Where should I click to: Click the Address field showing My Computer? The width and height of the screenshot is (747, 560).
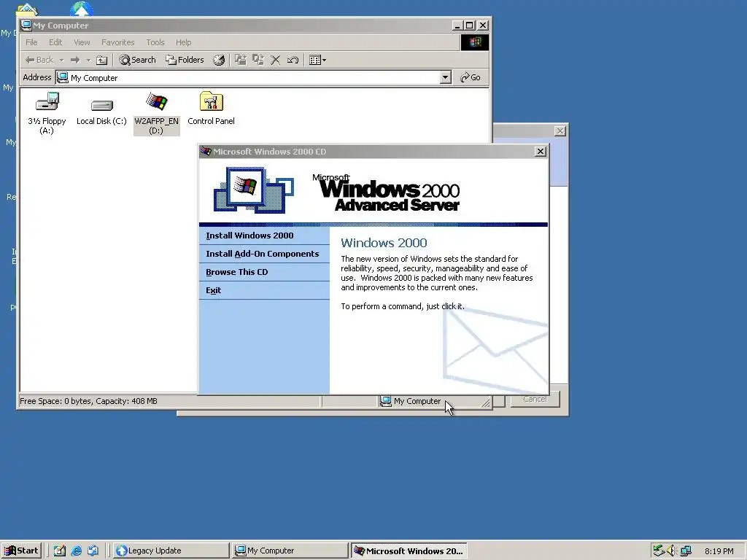pos(248,77)
